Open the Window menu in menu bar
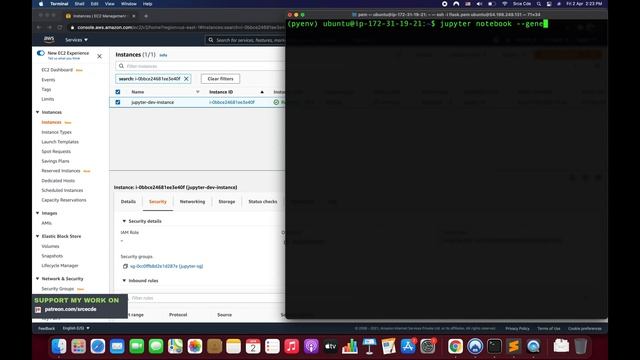 pos(129,4)
